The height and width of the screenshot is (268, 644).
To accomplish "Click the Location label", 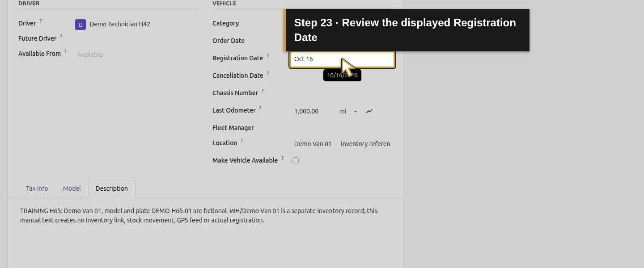I will pos(225,143).
